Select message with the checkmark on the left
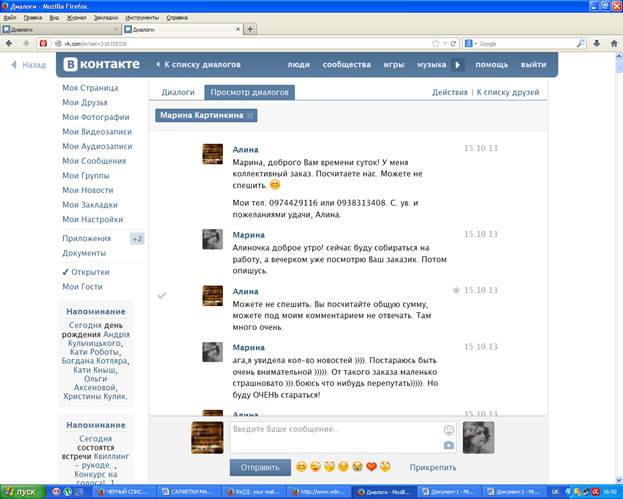 click(162, 295)
